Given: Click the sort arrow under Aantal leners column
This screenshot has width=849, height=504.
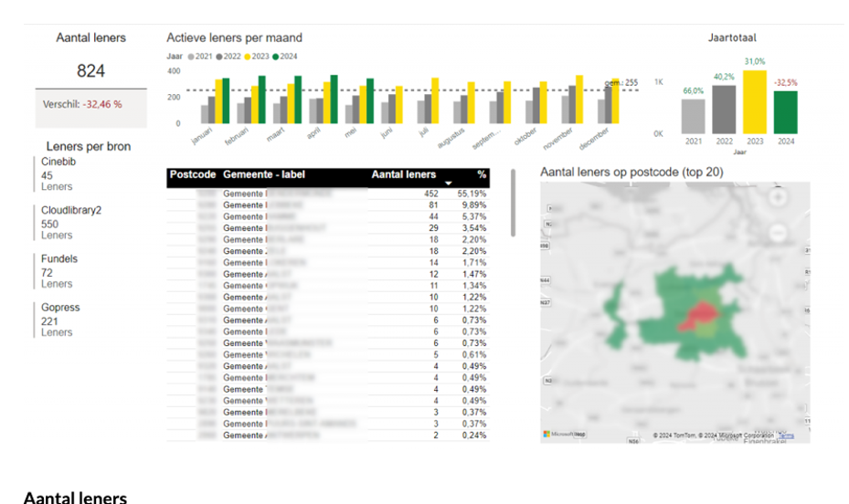Looking at the screenshot, I should (x=449, y=184).
